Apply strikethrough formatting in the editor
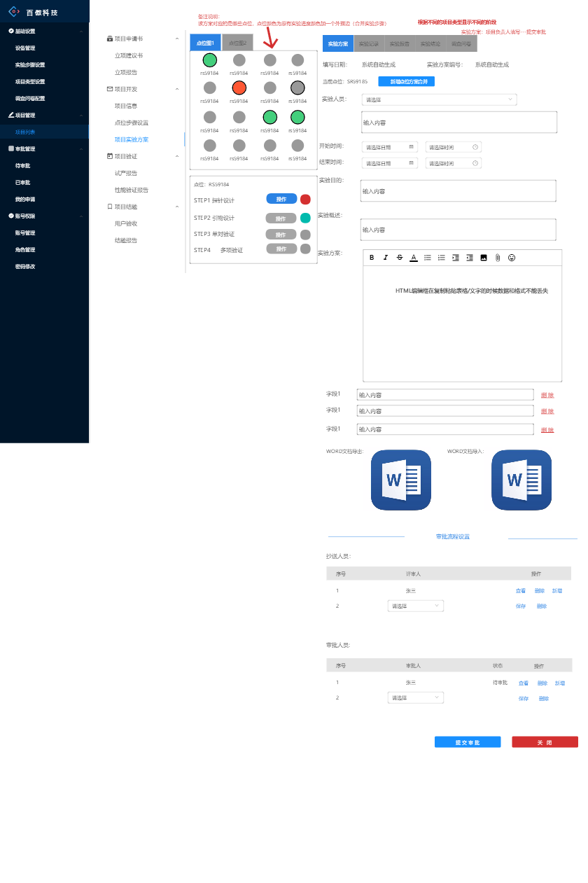Image resolution: width=588 pixels, height=883 pixels. (x=400, y=258)
